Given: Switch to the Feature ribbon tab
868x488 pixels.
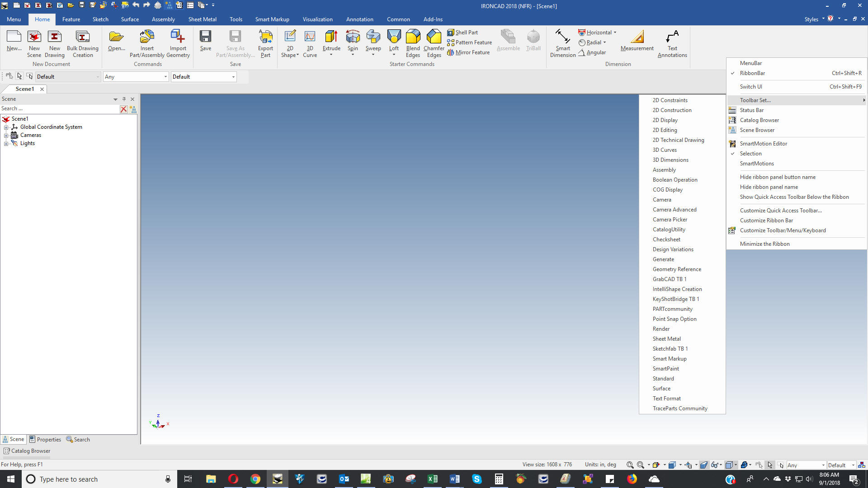Looking at the screenshot, I should click(x=71, y=19).
